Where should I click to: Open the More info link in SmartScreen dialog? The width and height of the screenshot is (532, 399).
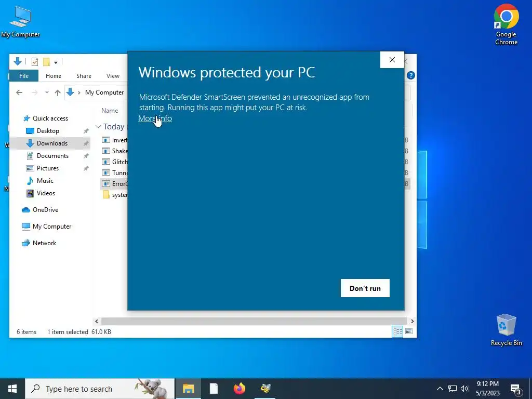[155, 118]
